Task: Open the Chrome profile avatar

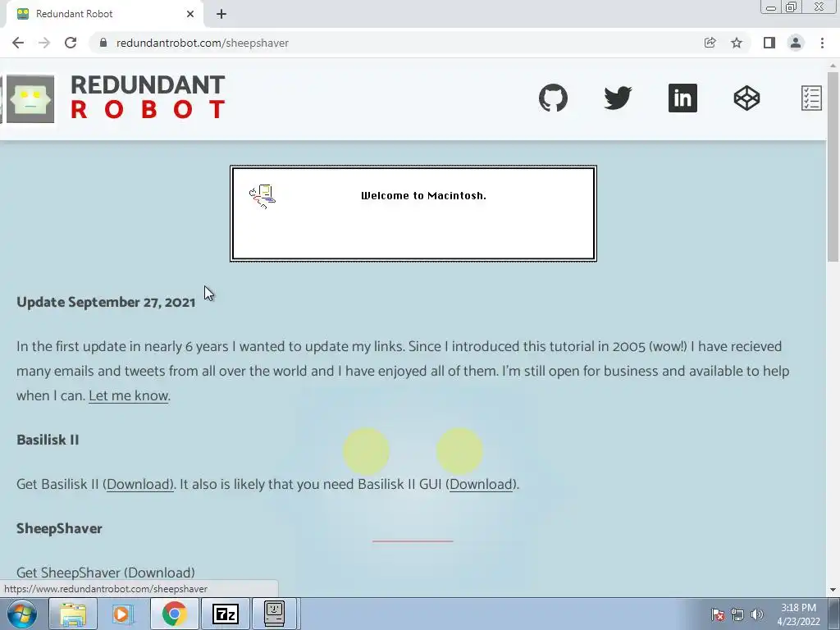Action: pos(796,43)
